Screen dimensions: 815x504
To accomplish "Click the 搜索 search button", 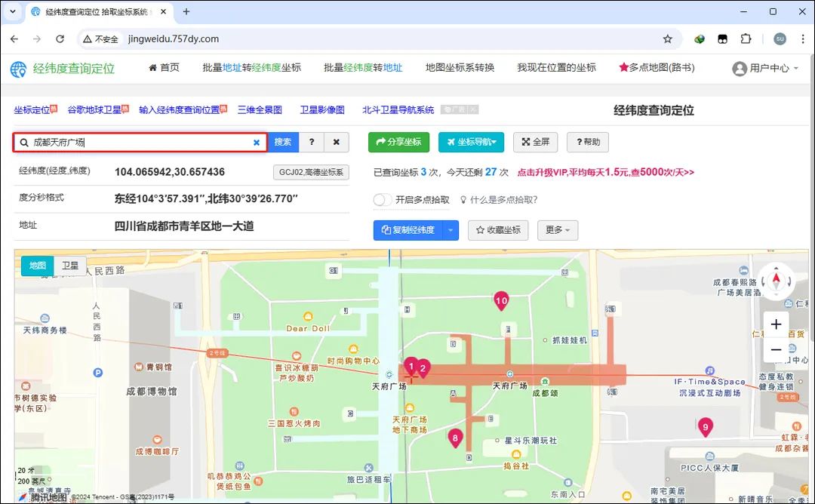I will [x=283, y=142].
